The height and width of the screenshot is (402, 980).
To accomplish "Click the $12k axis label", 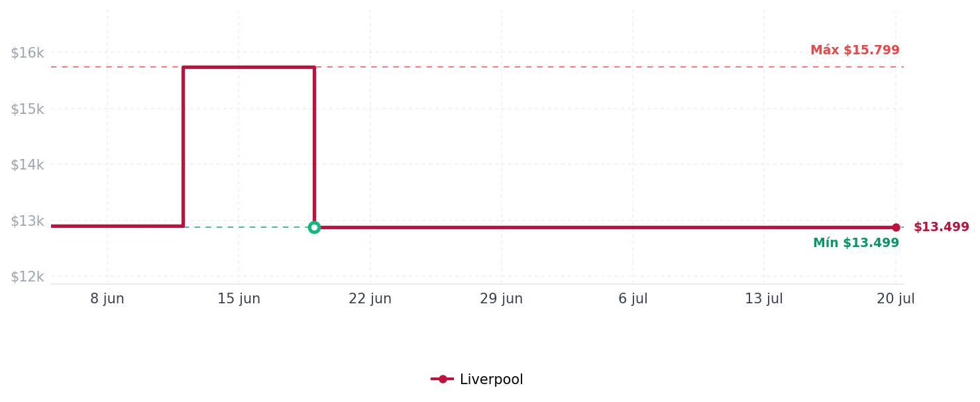I will [27, 277].
